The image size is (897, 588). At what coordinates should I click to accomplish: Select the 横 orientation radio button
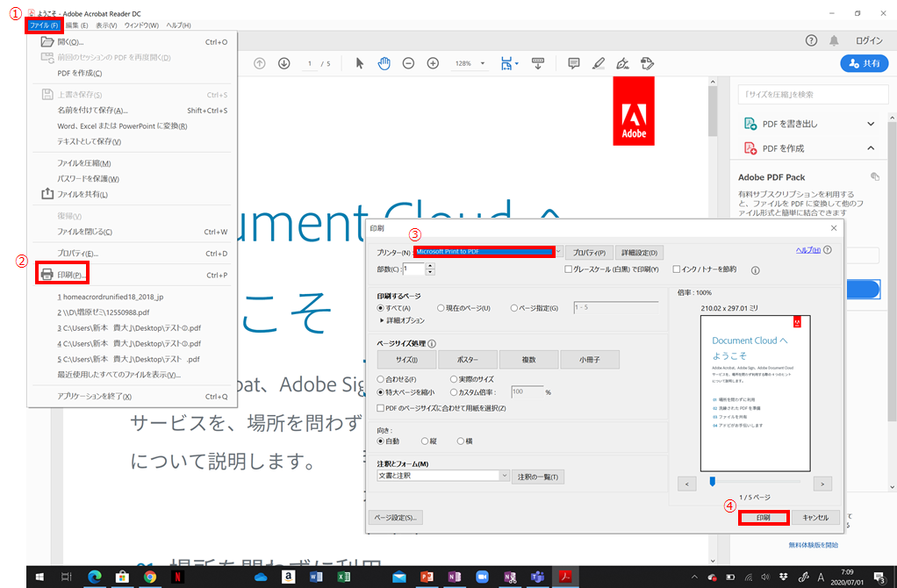coord(461,441)
